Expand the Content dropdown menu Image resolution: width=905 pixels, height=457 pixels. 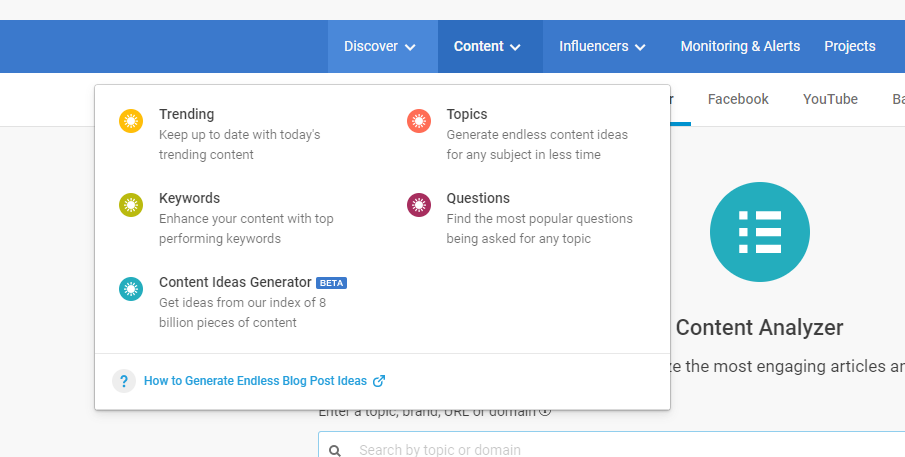[x=489, y=46]
